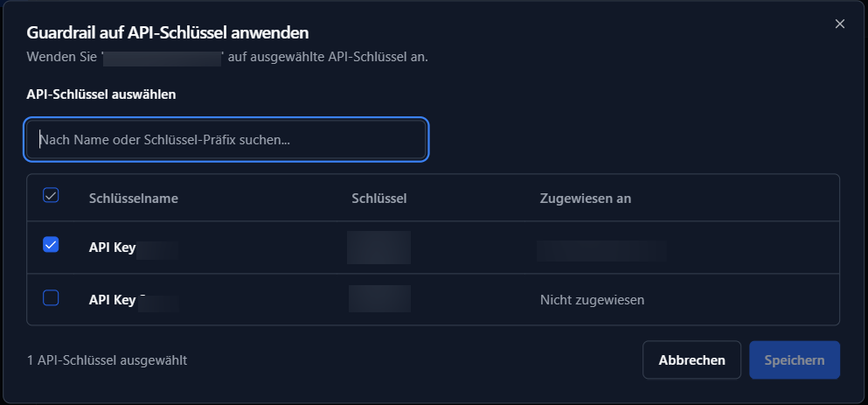The image size is (868, 405).
Task: Select the API Key name in the unchecked row
Action: click(113, 300)
